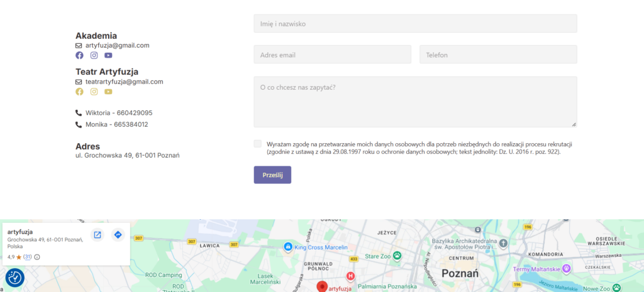Click Nowe Zoo paw marker
Screen dimensions: 644x292
617,288
